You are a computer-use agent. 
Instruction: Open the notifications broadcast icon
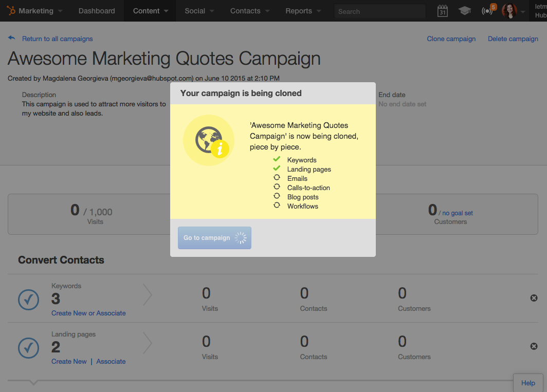[x=488, y=10]
